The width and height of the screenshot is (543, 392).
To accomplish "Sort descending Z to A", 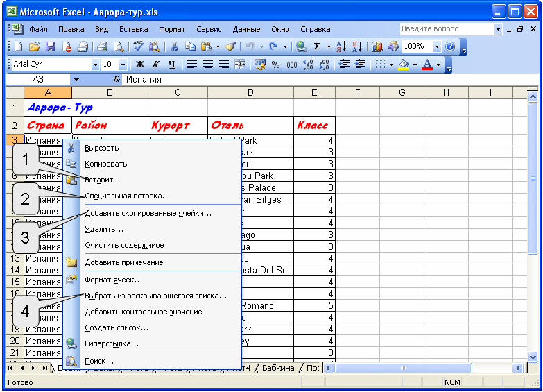I will click(x=356, y=46).
